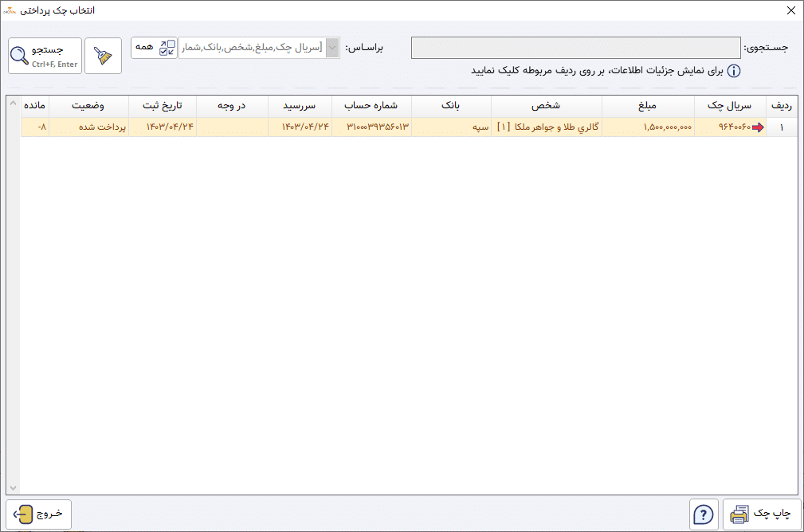Image resolution: width=804 pixels, height=532 pixels.
Task: Click person cell گالري طلا و جواهر ملکا
Action: 547,127
